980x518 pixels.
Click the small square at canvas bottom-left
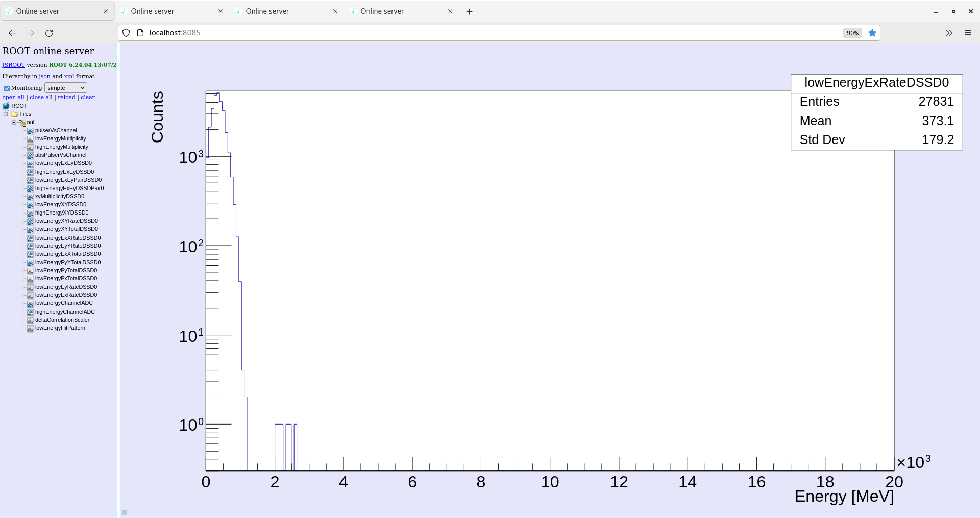click(x=125, y=512)
